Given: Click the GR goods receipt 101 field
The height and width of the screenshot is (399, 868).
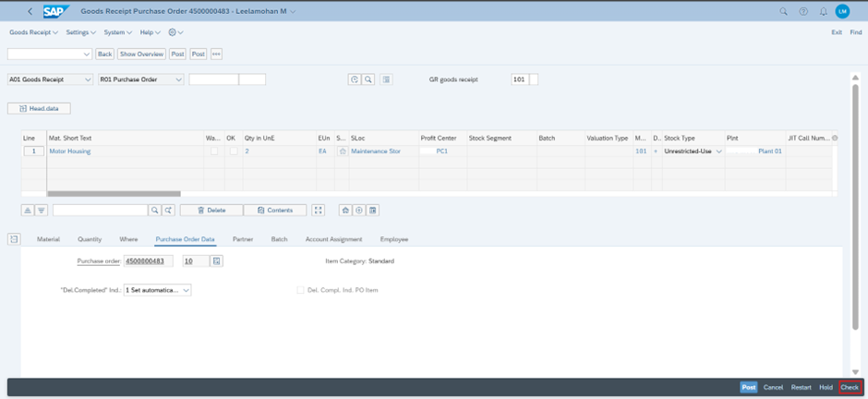Looking at the screenshot, I should [x=520, y=79].
